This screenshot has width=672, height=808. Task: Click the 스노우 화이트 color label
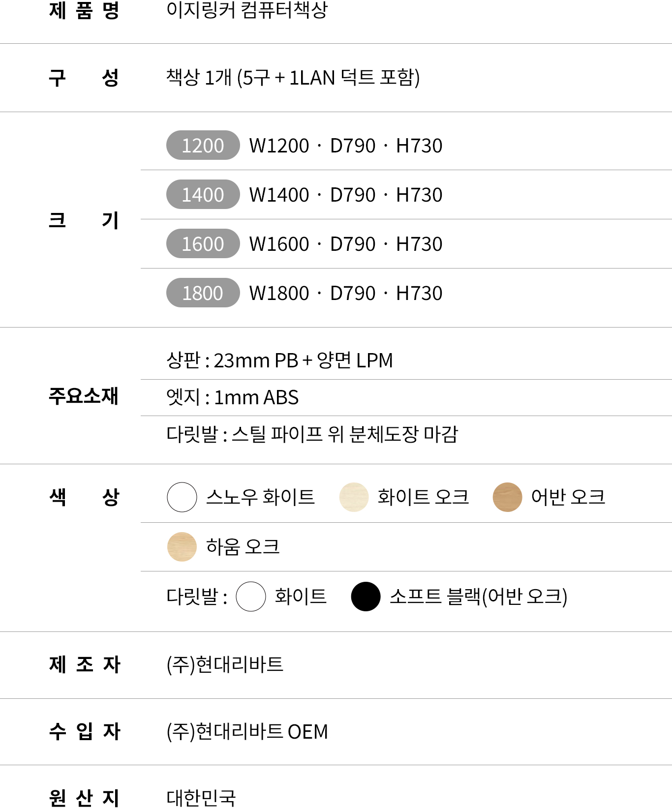[260, 497]
